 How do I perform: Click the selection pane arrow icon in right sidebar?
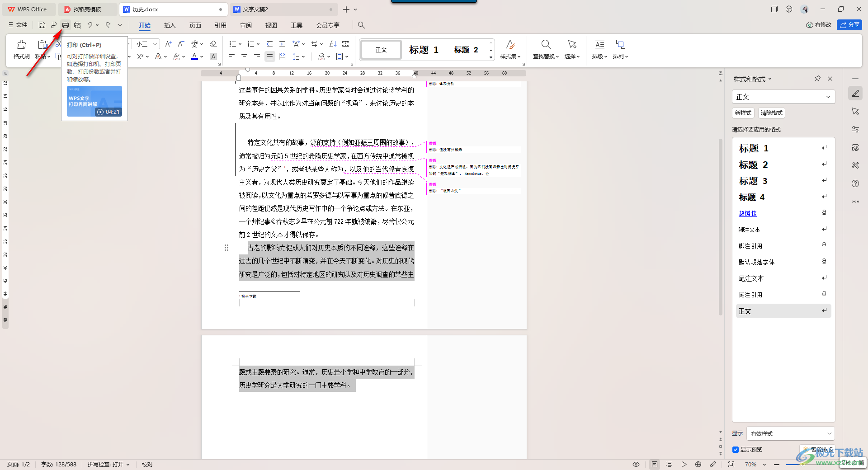click(x=855, y=111)
